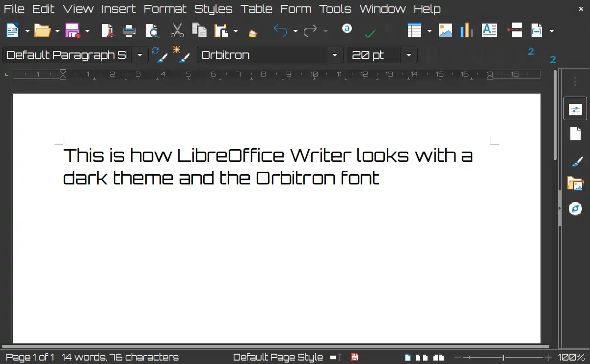Open the font size dropdown list
The image size is (590, 364).
409,55
